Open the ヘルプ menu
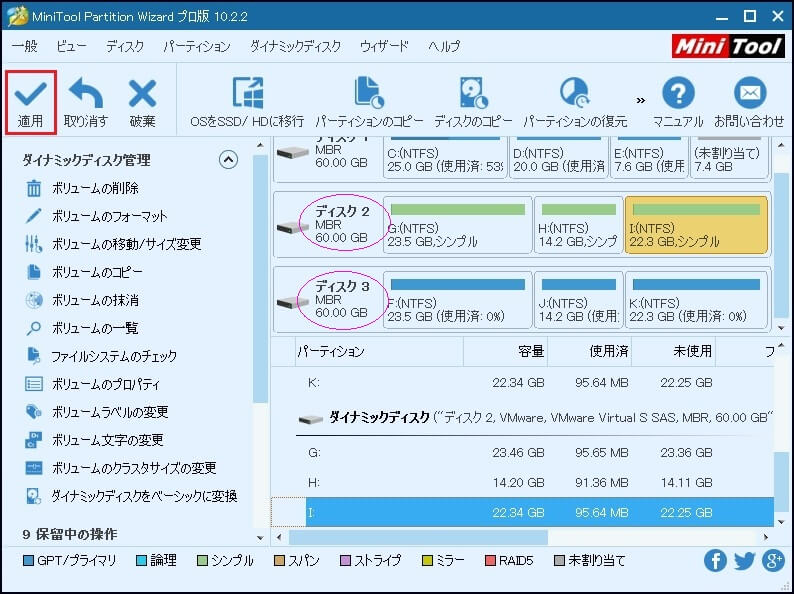 pos(444,46)
